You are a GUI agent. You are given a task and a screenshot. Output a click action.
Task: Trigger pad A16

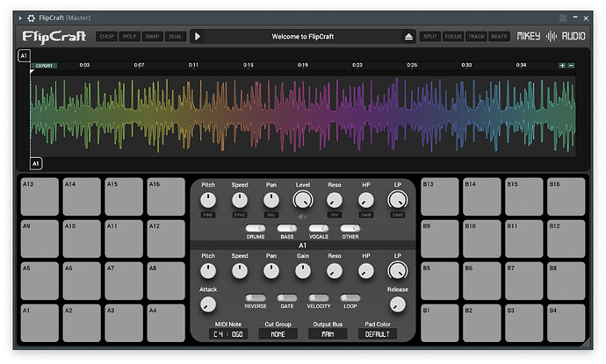(166, 196)
